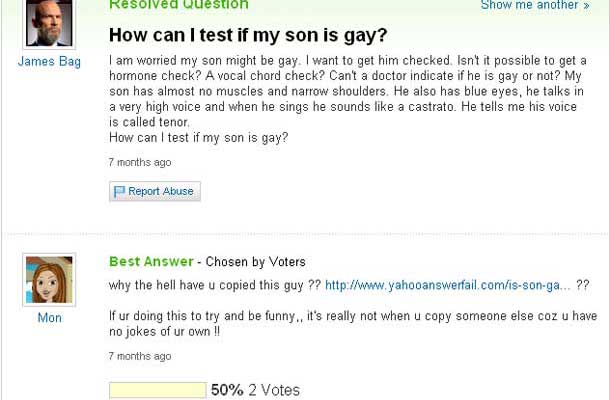
Task: Go to Mon's user profile link
Action: point(49,318)
